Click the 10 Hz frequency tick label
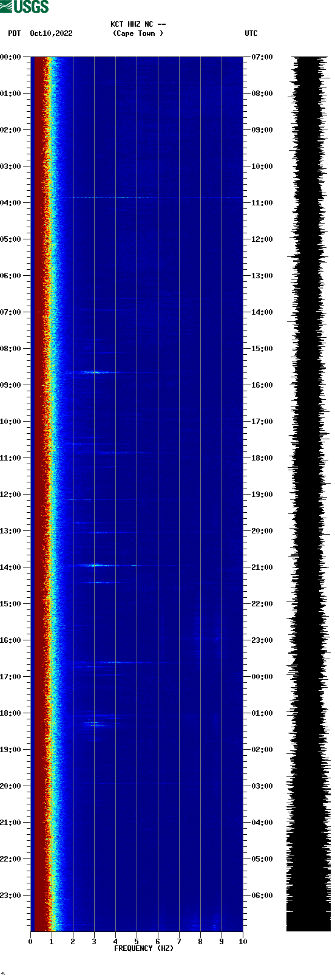The height and width of the screenshot is (980, 335). pyautogui.click(x=243, y=942)
